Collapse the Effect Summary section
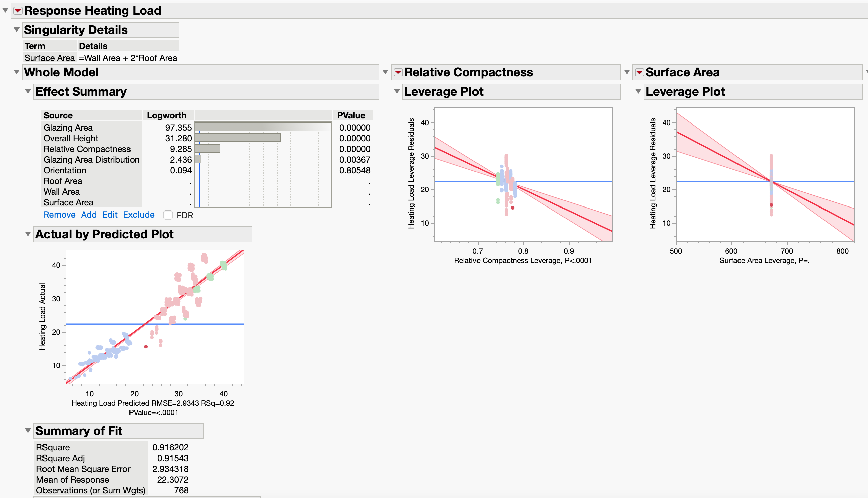Screen dimensions: 868x498 [28, 92]
